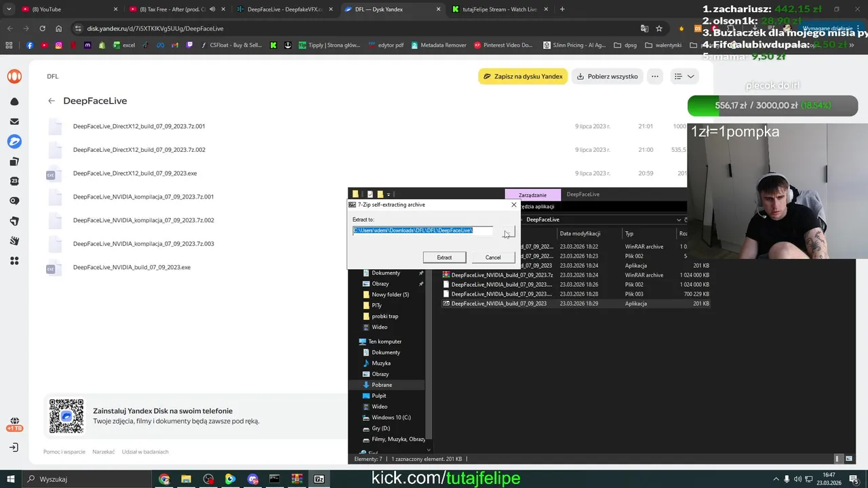Switch Explorer to large icons view in status bar
The height and width of the screenshot is (488, 868).
click(x=848, y=459)
